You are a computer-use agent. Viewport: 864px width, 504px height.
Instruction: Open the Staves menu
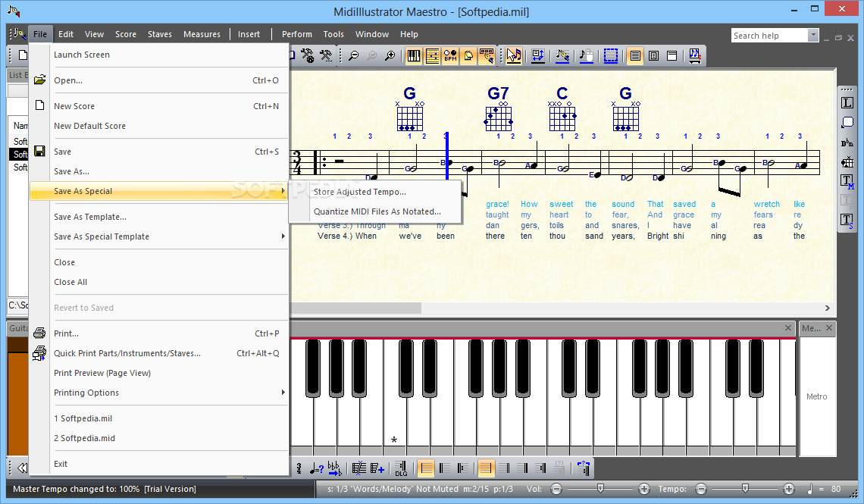pos(160,34)
